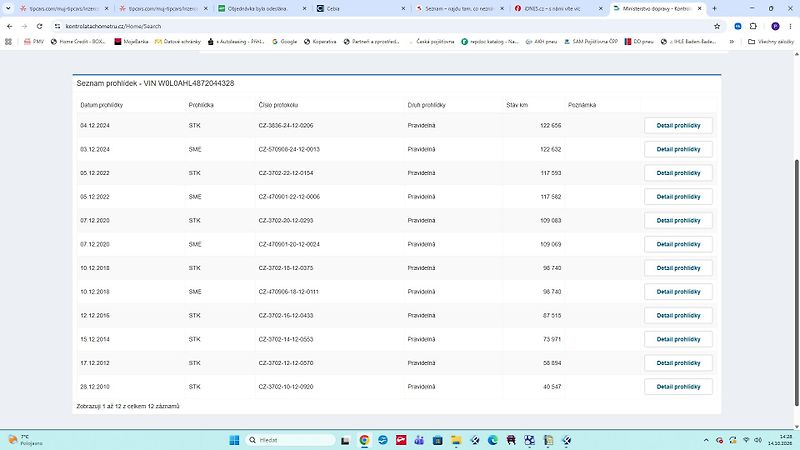The height and width of the screenshot is (450, 800).
Task: Open the MojeBanka bookmark
Action: pyautogui.click(x=131, y=42)
